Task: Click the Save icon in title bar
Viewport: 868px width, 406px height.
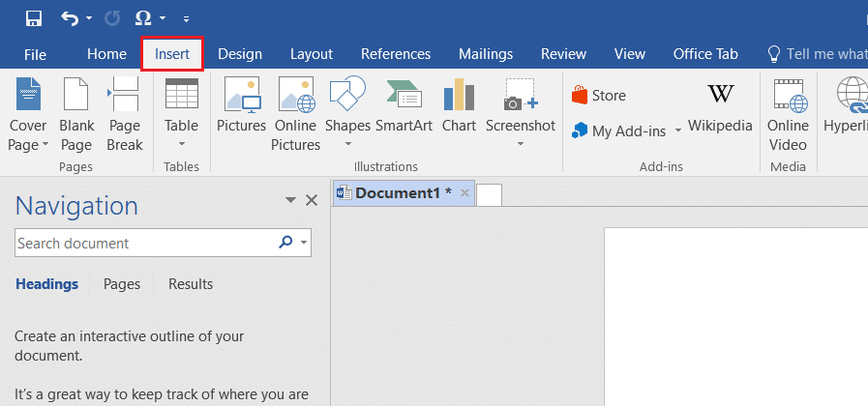Action: click(33, 17)
